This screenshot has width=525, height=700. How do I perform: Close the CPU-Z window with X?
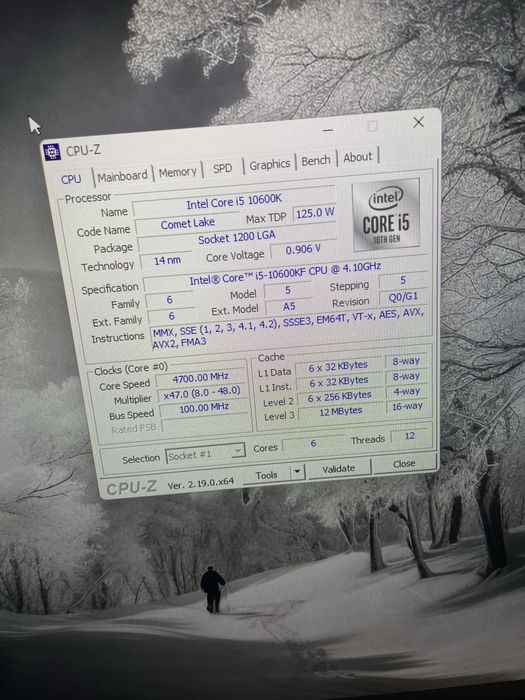point(418,122)
